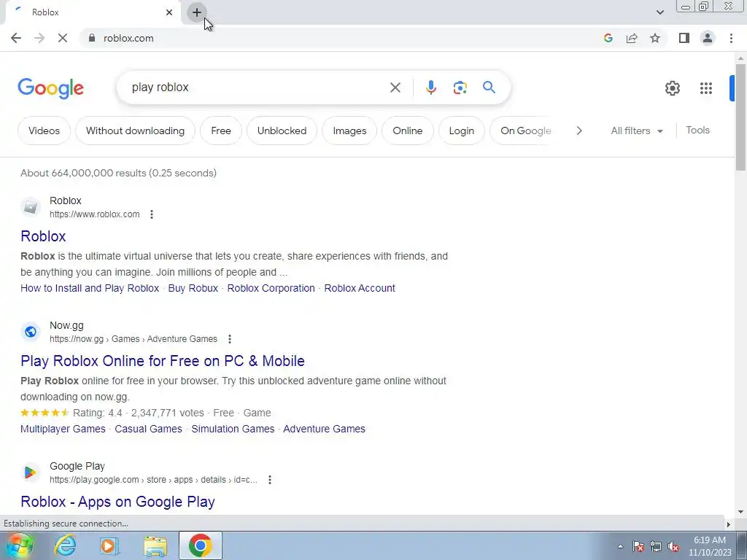Viewport: 747px width, 560px height.
Task: Open the Google apps grid
Action: [x=706, y=88]
